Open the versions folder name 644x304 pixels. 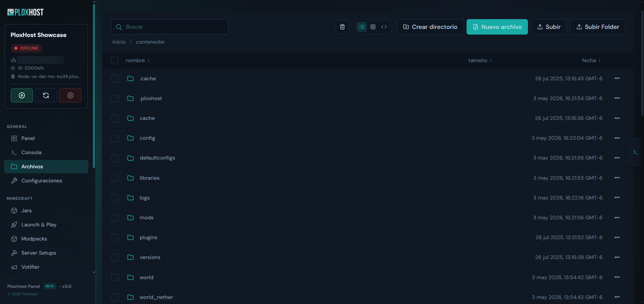150,257
